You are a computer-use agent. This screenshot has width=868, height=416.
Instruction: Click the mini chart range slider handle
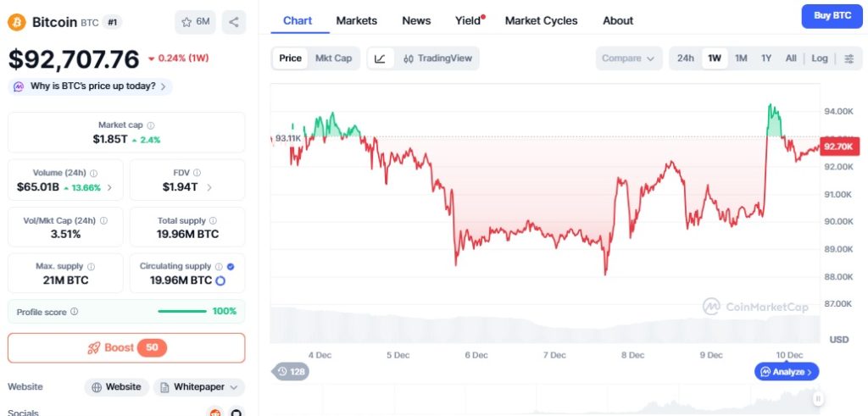pyautogui.click(x=817, y=398)
